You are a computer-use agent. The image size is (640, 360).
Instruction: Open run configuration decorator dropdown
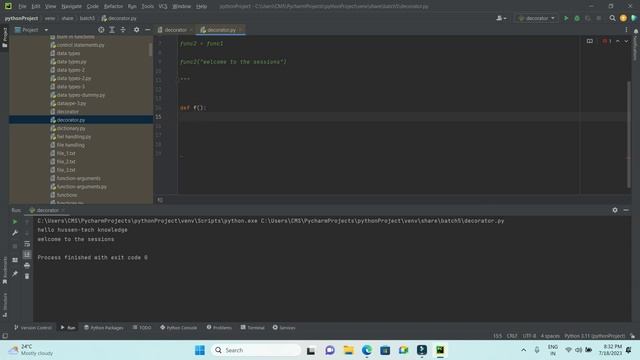point(536,18)
